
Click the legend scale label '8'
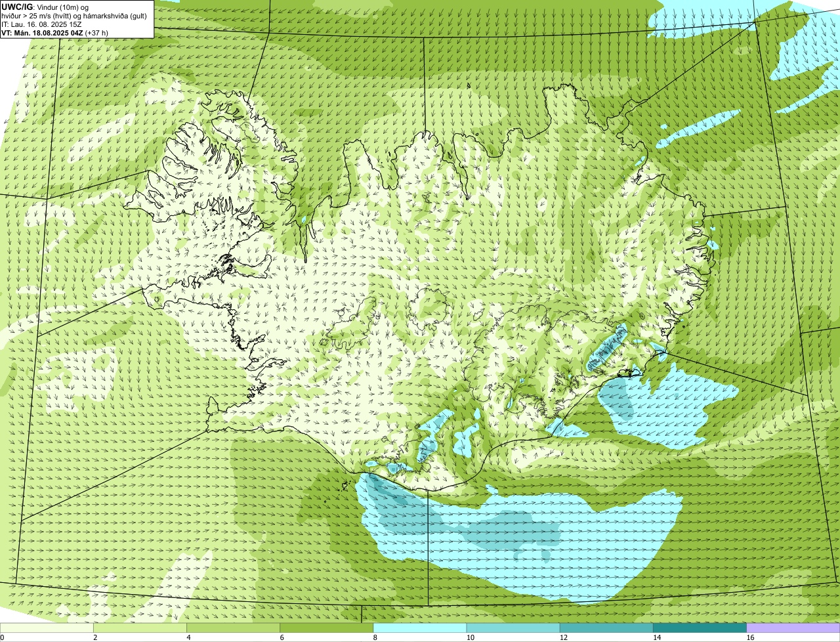pos(375,637)
